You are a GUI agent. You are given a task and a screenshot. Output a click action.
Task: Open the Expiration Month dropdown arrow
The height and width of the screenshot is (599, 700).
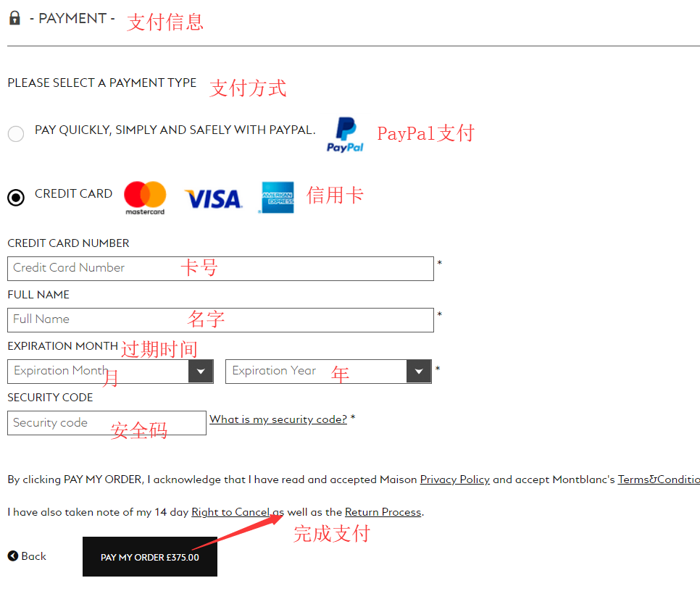click(x=201, y=372)
